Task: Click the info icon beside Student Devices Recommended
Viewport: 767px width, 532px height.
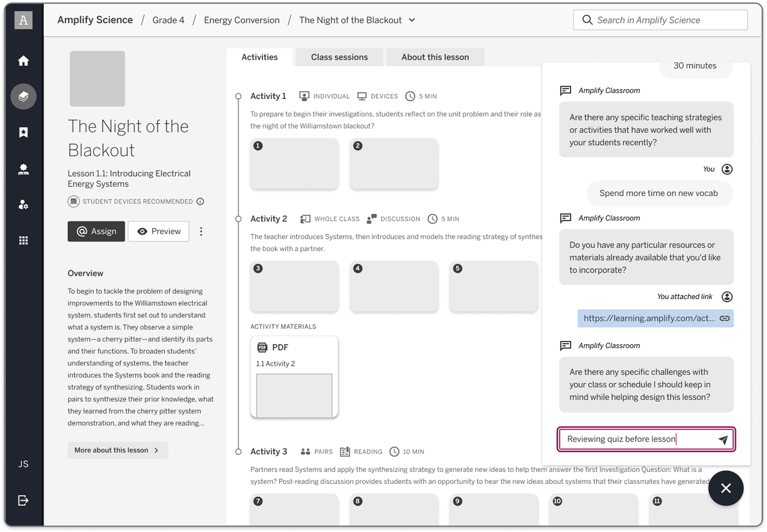Action: tap(200, 201)
